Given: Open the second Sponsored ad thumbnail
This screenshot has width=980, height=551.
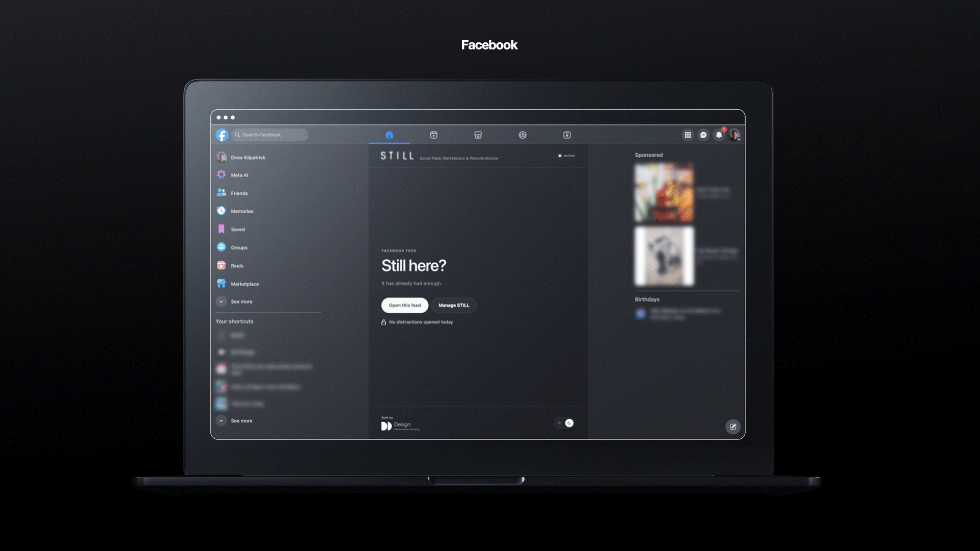Looking at the screenshot, I should [664, 256].
